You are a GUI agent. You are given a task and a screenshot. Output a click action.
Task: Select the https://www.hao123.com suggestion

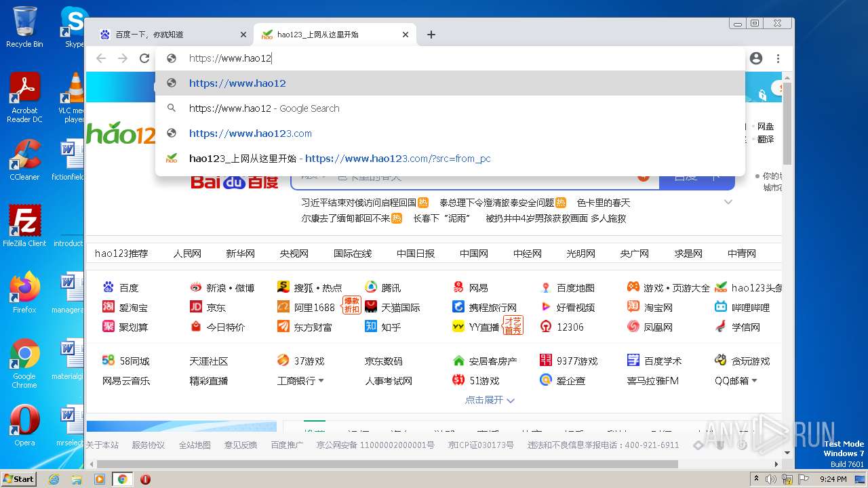click(x=450, y=134)
